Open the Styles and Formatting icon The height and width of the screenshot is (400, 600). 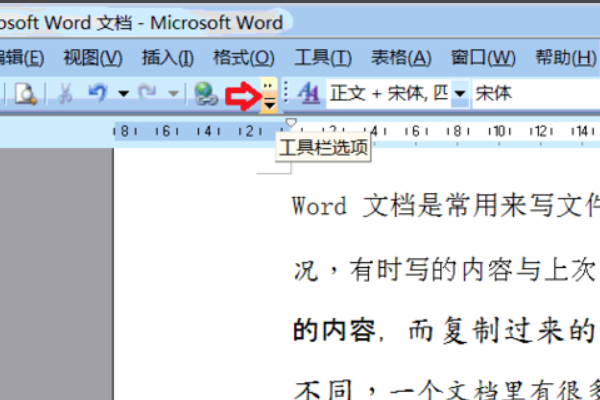[x=309, y=93]
